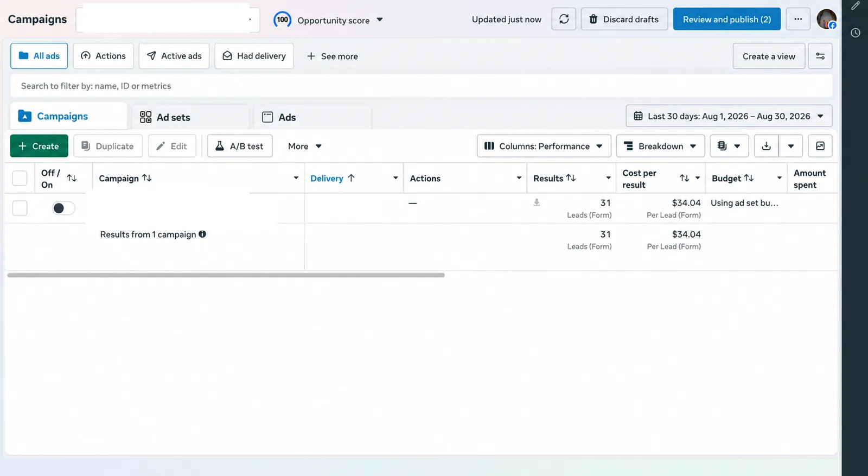The height and width of the screenshot is (476, 868).
Task: Open the Results column header dropdown caret
Action: (608, 178)
